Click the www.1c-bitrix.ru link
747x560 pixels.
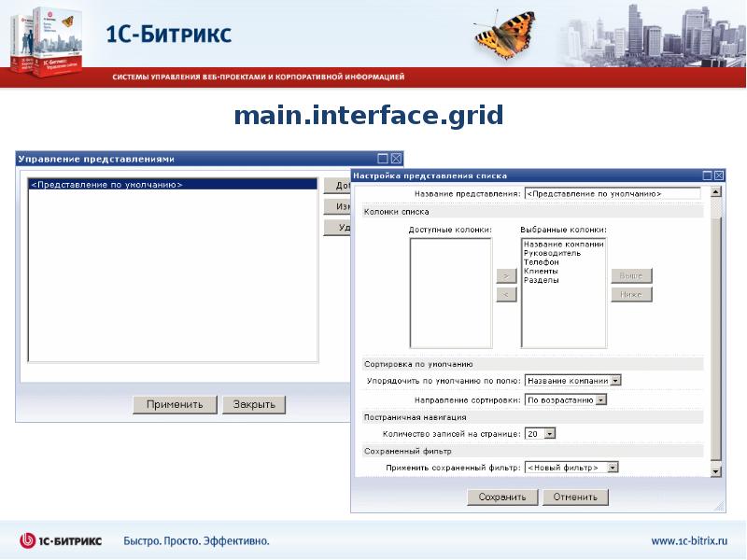689,541
